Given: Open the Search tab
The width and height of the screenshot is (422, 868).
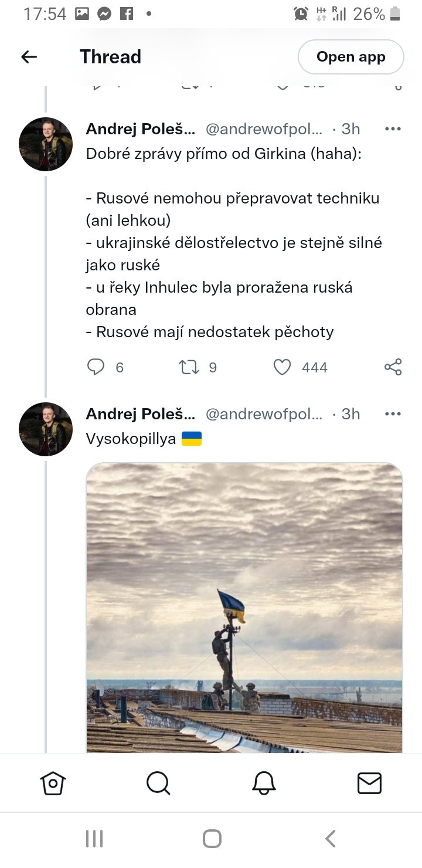Looking at the screenshot, I should click(158, 783).
